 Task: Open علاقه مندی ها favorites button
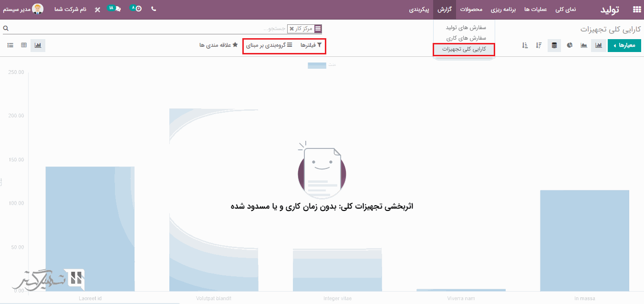pos(218,45)
